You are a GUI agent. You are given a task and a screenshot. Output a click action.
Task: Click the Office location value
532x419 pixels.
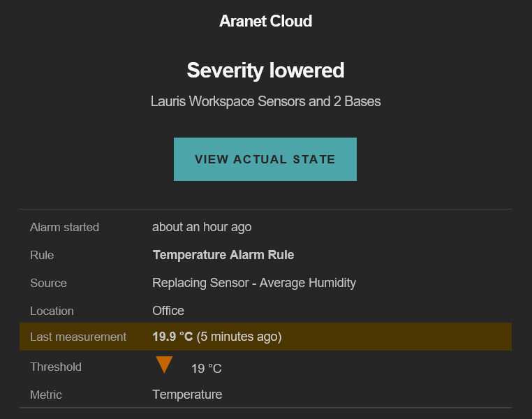coord(168,311)
